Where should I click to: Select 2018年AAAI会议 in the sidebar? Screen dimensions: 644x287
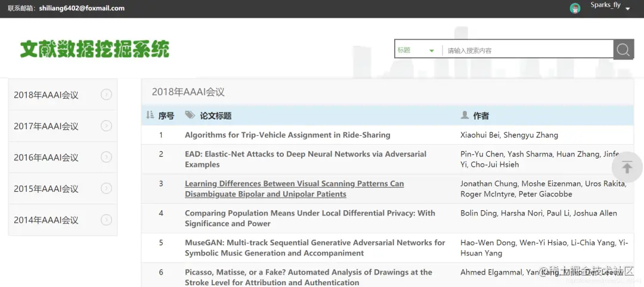pyautogui.click(x=63, y=95)
